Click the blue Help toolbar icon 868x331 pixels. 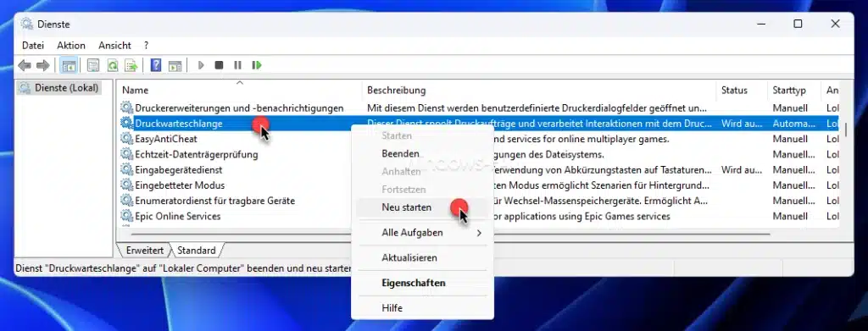pos(156,65)
